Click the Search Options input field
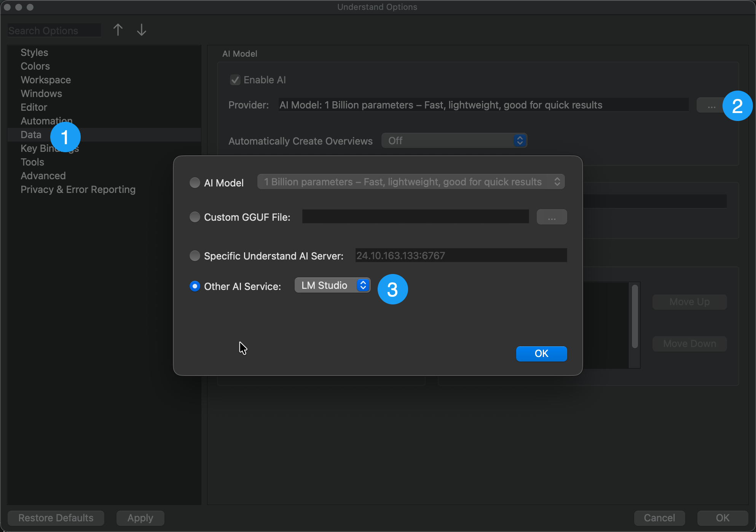Viewport: 756px width, 532px height. [54, 30]
